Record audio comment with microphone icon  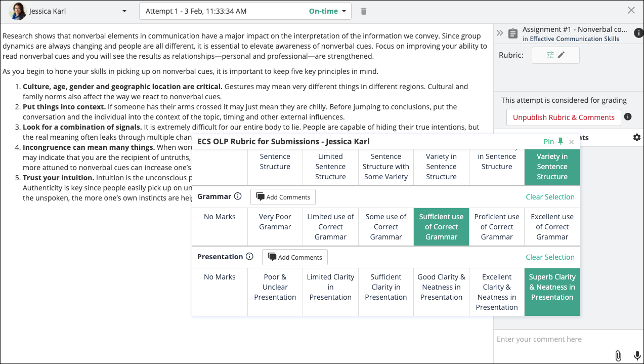pyautogui.click(x=637, y=356)
